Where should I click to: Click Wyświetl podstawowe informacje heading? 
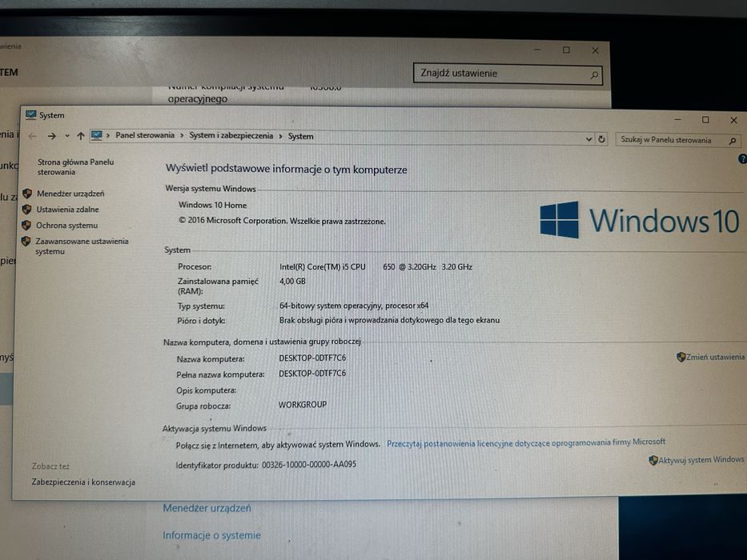[287, 169]
